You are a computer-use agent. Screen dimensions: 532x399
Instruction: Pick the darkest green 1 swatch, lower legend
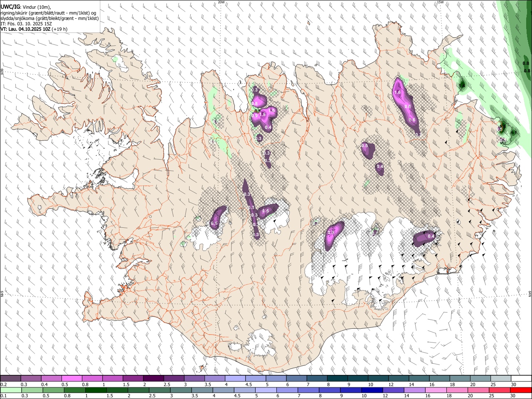pyautogui.click(x=96, y=390)
